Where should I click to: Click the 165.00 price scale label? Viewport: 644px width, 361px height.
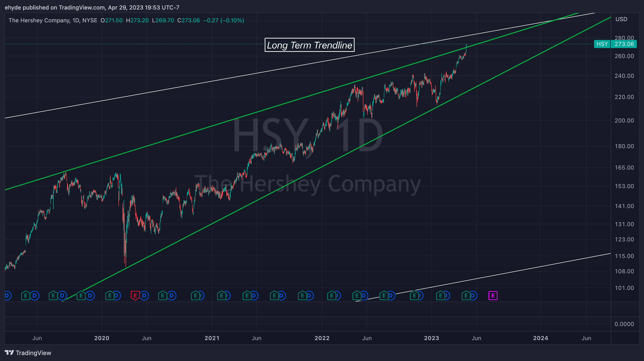[x=624, y=167]
